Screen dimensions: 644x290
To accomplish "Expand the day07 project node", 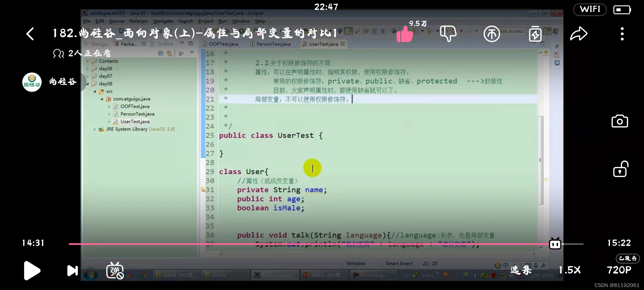I will (87, 76).
